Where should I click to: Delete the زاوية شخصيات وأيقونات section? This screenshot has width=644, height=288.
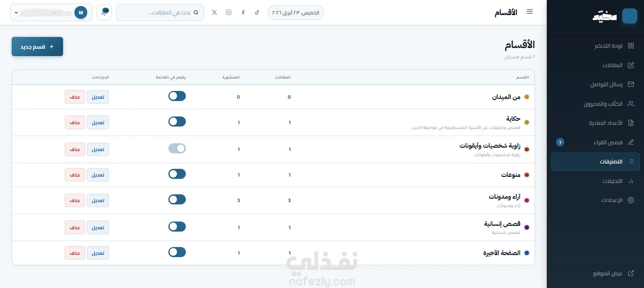click(x=75, y=149)
